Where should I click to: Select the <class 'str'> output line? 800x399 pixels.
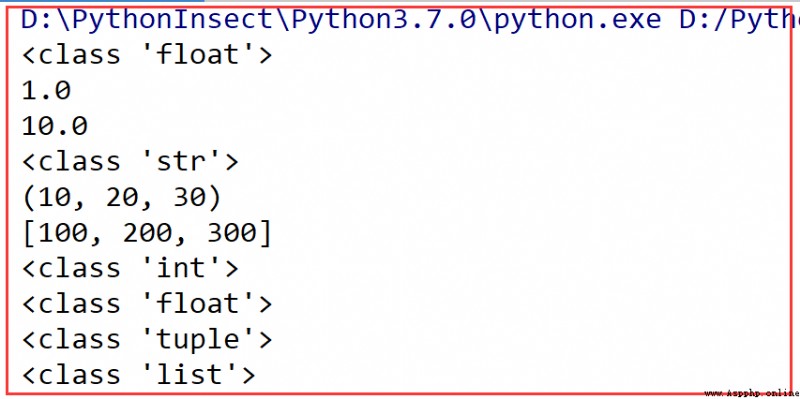pos(130,162)
